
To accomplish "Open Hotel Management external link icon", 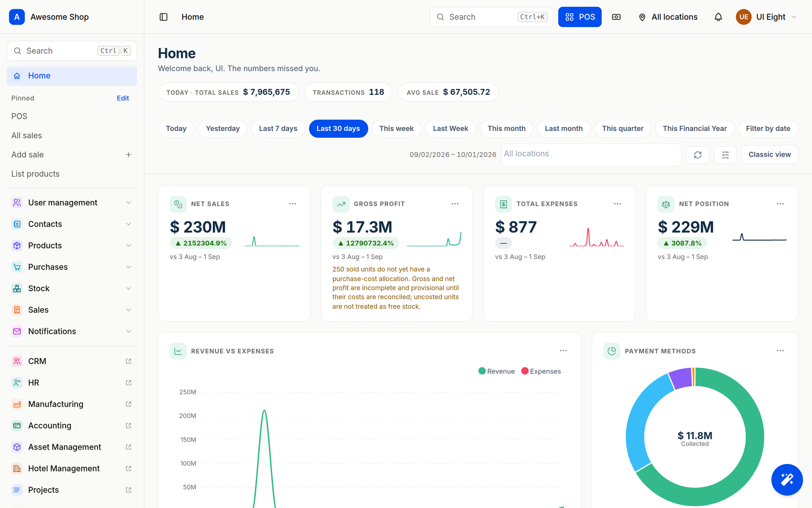I will pos(129,469).
